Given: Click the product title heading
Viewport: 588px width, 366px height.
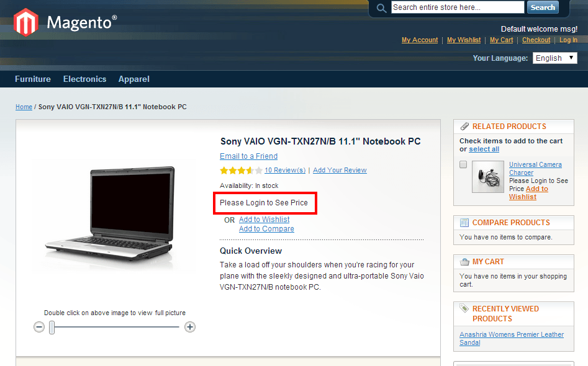Looking at the screenshot, I should (320, 141).
